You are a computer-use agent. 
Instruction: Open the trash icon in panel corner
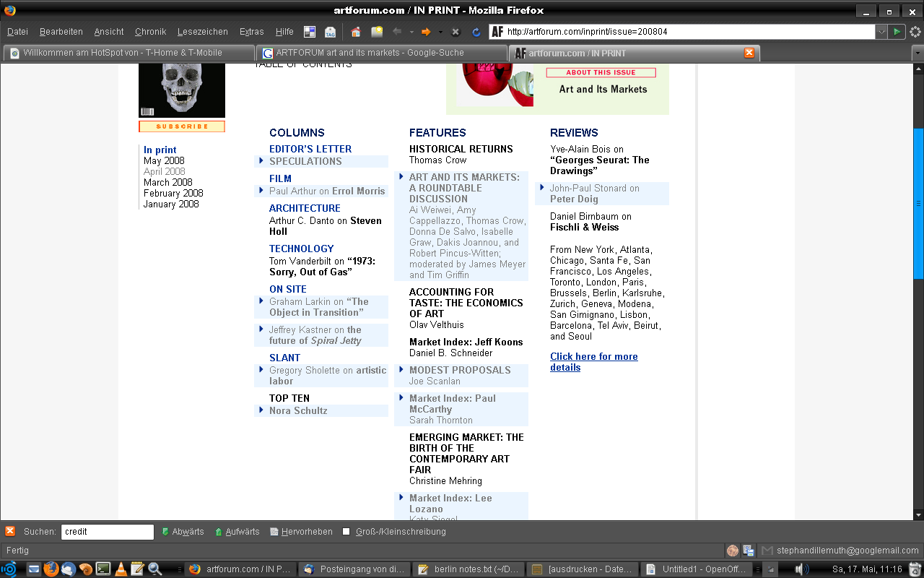[x=915, y=569]
